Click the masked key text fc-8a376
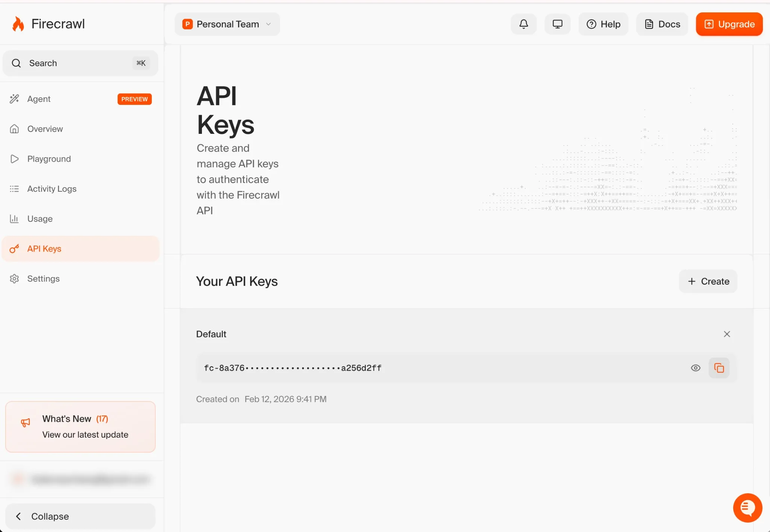The image size is (770, 532). [x=293, y=368]
